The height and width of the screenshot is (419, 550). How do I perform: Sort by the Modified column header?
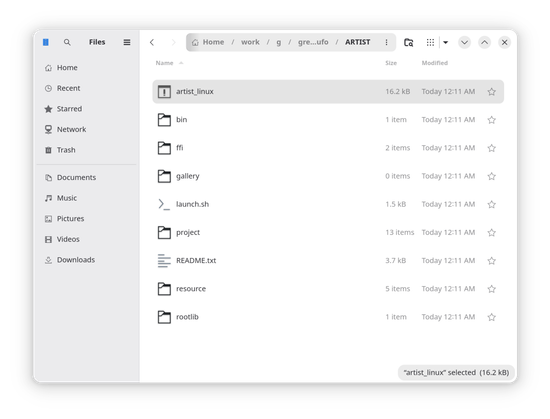pos(435,63)
